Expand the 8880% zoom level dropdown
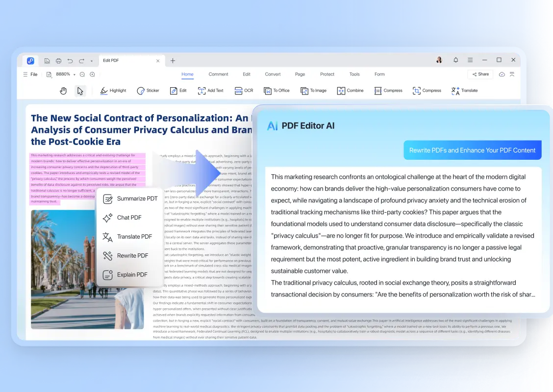The image size is (553, 392). 75,75
